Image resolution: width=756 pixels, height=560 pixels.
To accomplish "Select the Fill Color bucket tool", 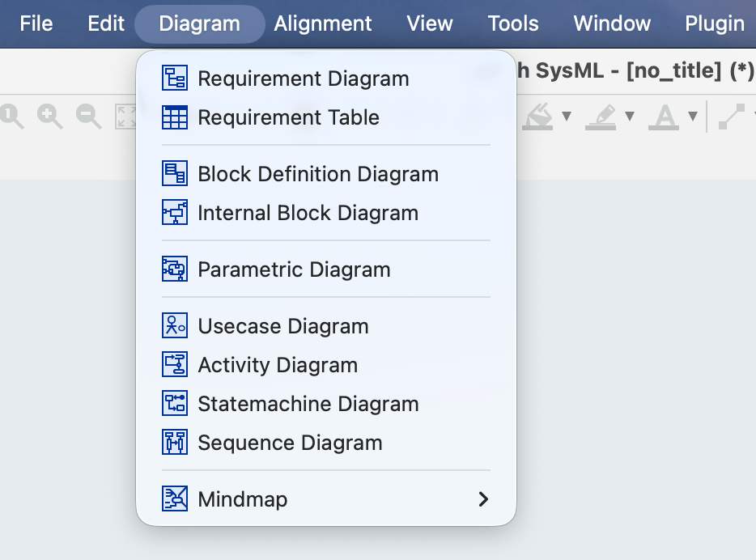I will [538, 114].
